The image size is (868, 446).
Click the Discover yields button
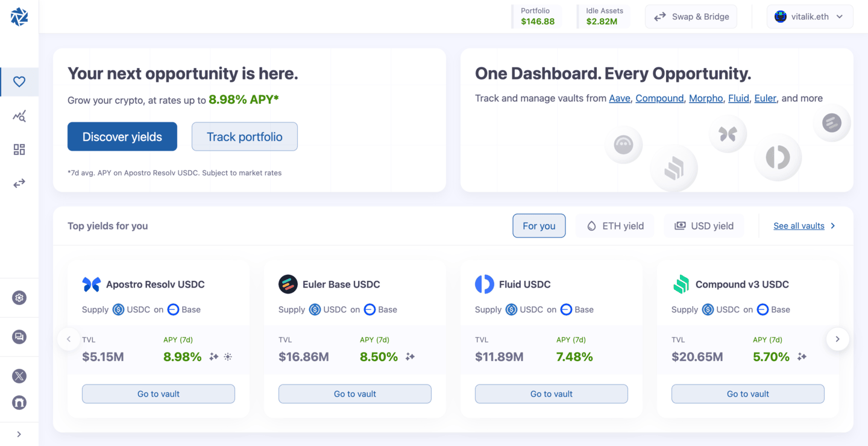pyautogui.click(x=122, y=137)
